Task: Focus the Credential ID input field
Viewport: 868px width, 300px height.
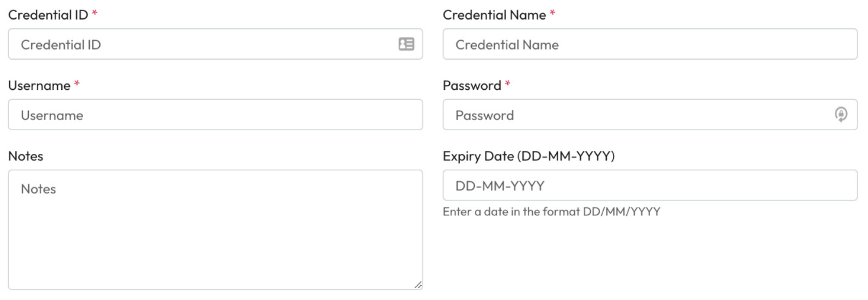Action: 204,44
